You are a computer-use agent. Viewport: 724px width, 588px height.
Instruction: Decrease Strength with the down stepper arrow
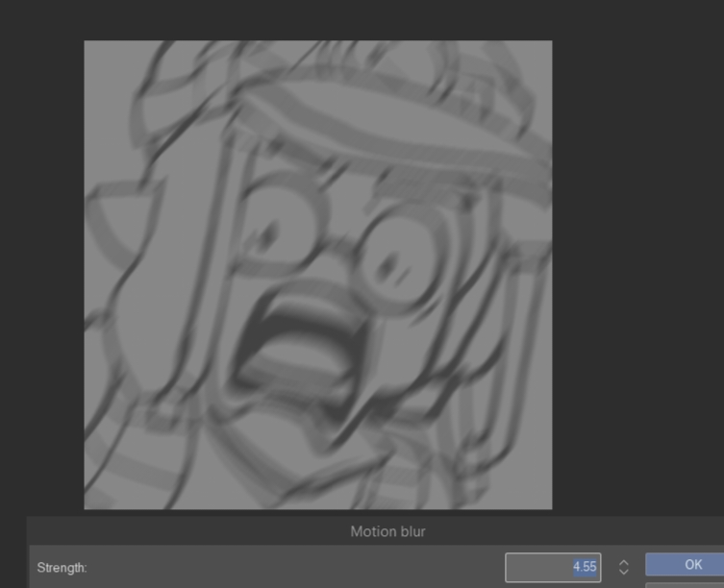click(623, 573)
